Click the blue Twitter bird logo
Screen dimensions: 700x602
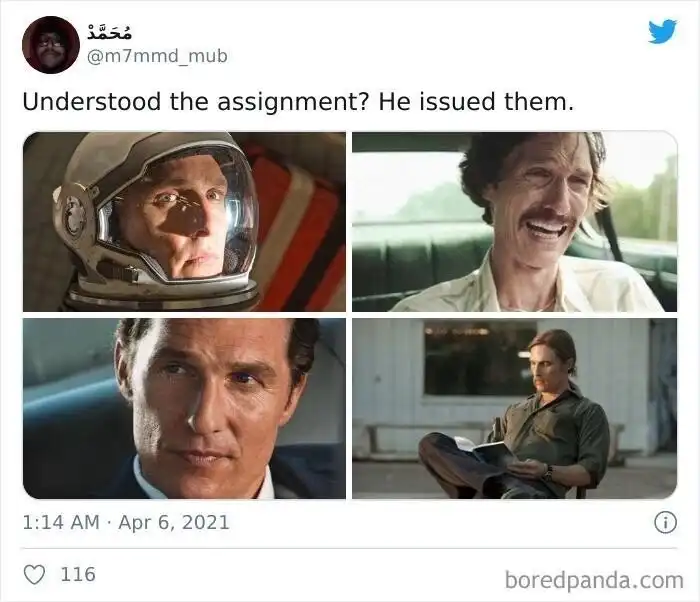662,32
